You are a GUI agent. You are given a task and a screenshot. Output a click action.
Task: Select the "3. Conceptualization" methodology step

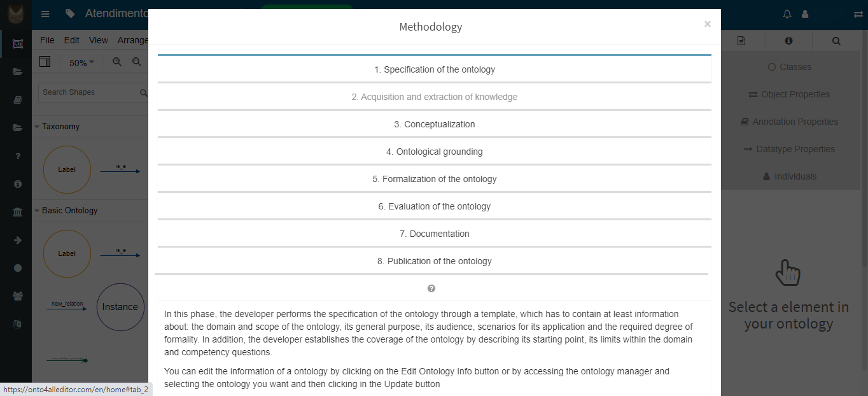point(434,124)
